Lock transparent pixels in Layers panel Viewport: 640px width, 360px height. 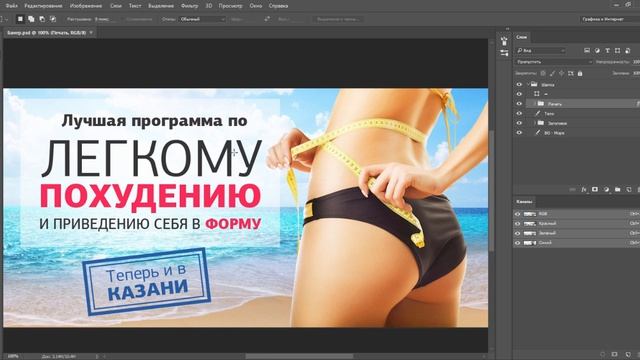(543, 73)
